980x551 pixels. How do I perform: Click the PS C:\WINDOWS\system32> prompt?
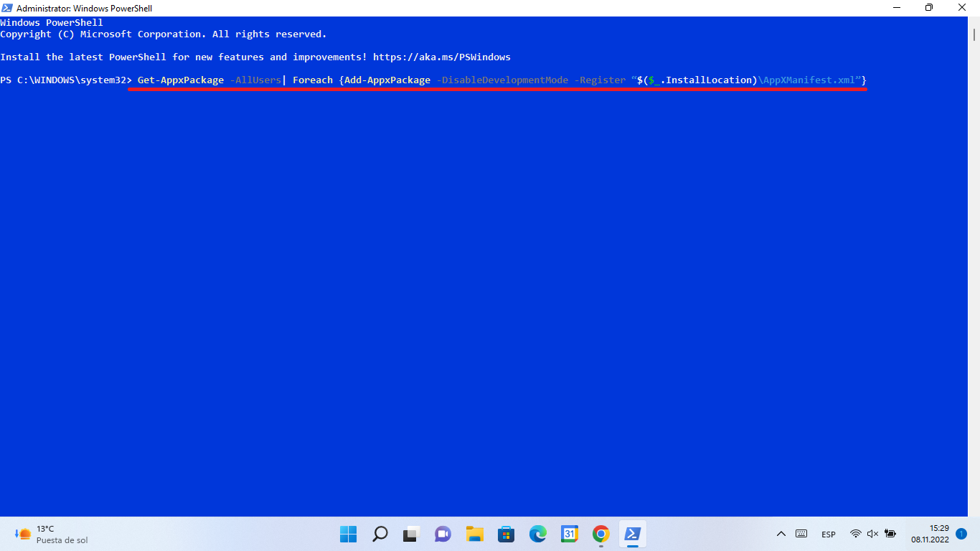pos(66,80)
